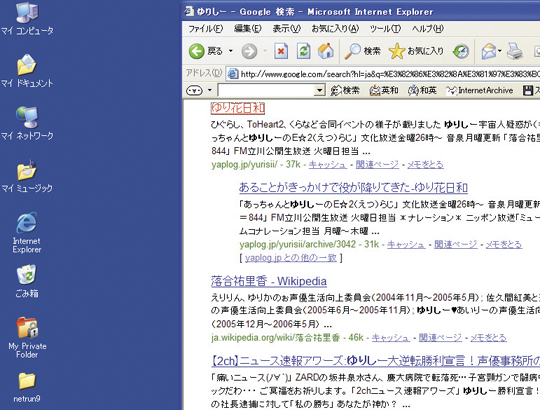540x410 pixels.
Task: Click the Search (検索) magnifier toolbar button
Action: pos(363,51)
